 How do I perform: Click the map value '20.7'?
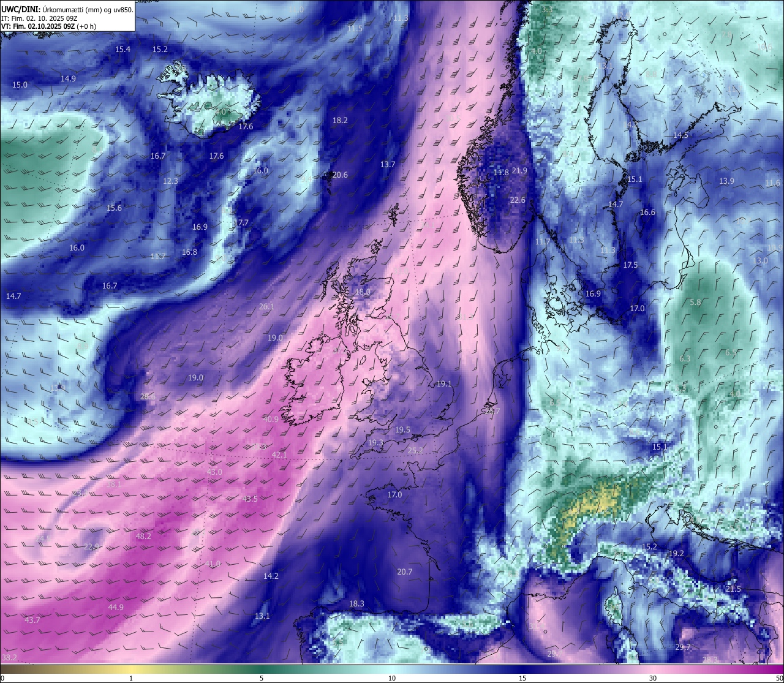[x=404, y=572]
